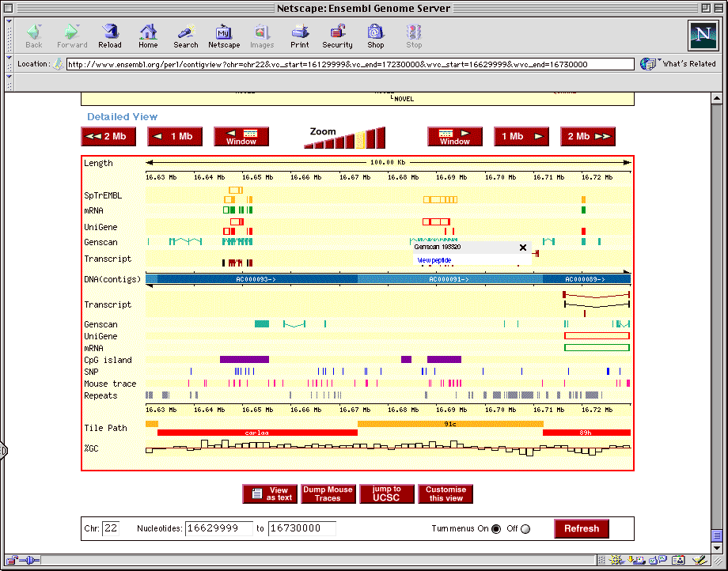Click the carlaa Tile Path bar
Screen dimensions: 728x571
[x=257, y=433]
